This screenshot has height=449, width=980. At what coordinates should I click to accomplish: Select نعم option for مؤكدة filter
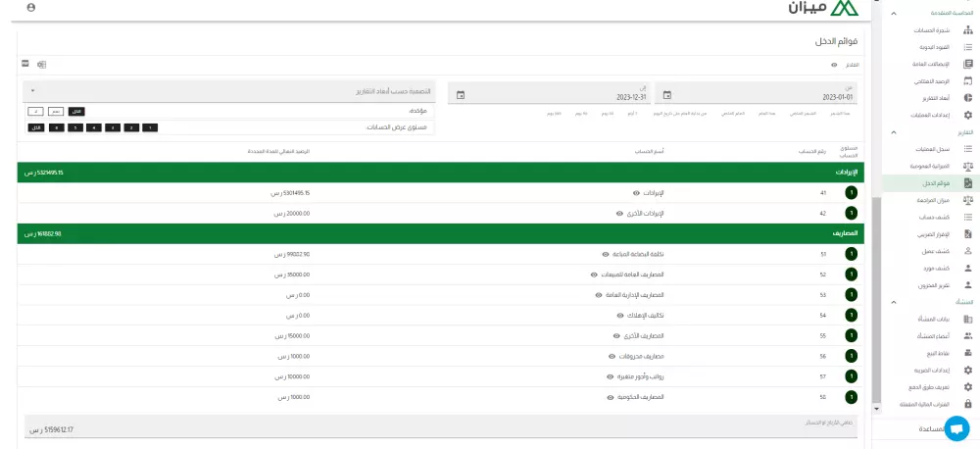tap(56, 112)
